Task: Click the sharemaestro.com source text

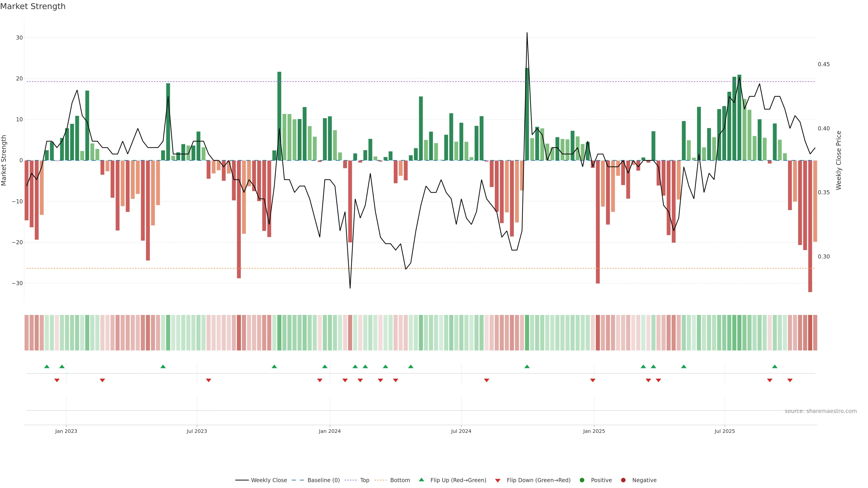Action: coord(821,411)
